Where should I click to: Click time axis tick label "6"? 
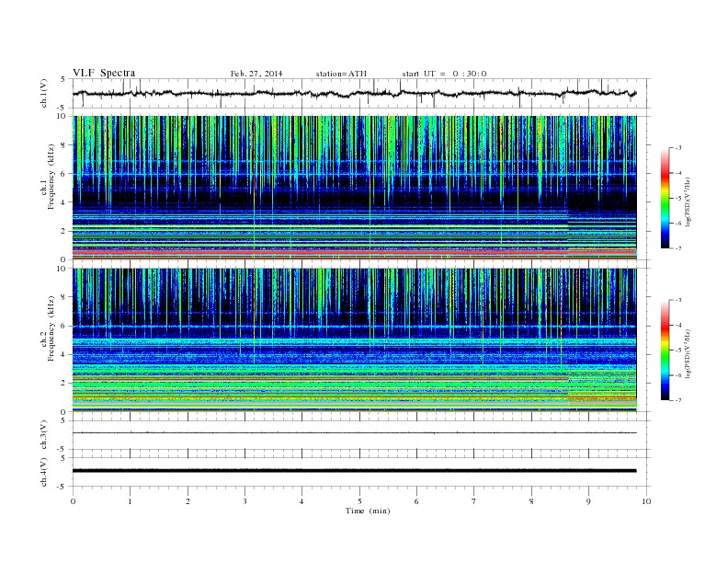coord(416,501)
